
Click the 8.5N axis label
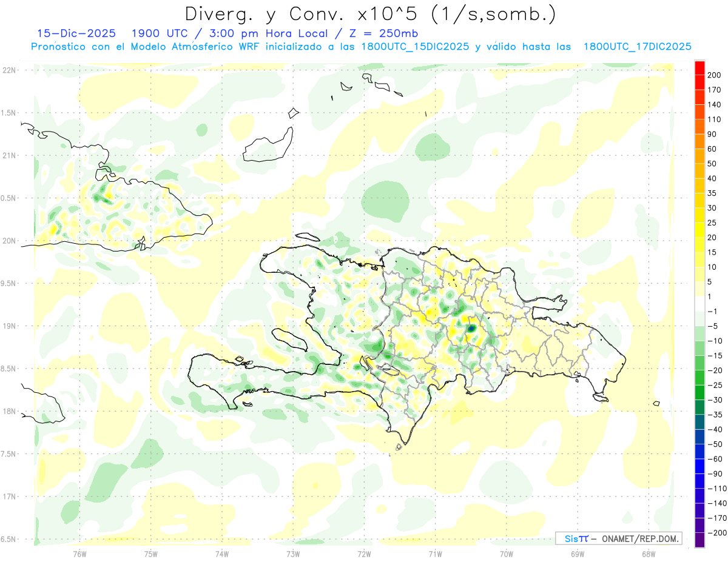(9, 369)
